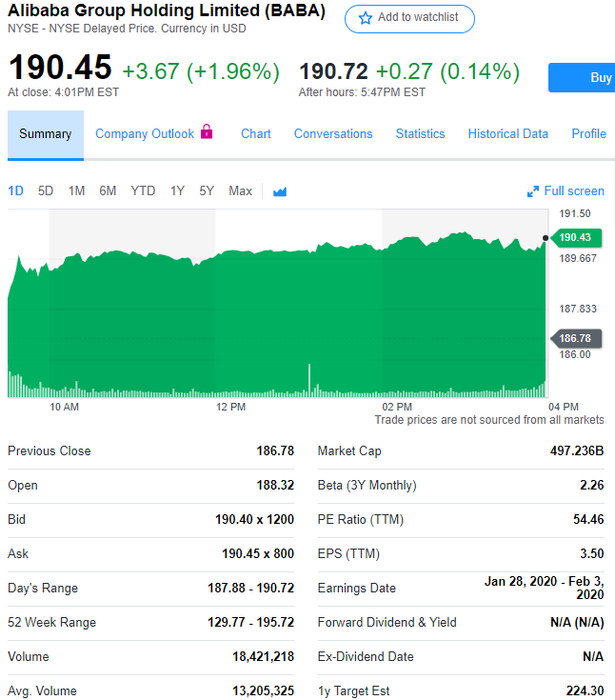Click the Full screen arrows icon
The width and height of the screenshot is (615, 700).
tap(533, 191)
